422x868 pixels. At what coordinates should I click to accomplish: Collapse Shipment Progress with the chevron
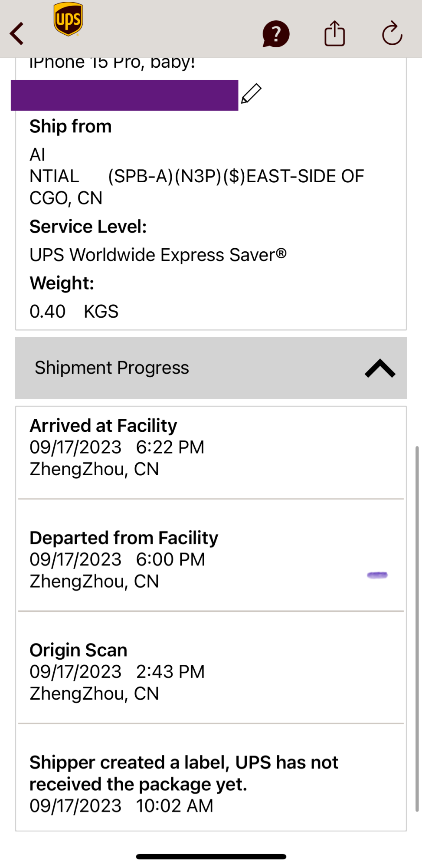[379, 368]
